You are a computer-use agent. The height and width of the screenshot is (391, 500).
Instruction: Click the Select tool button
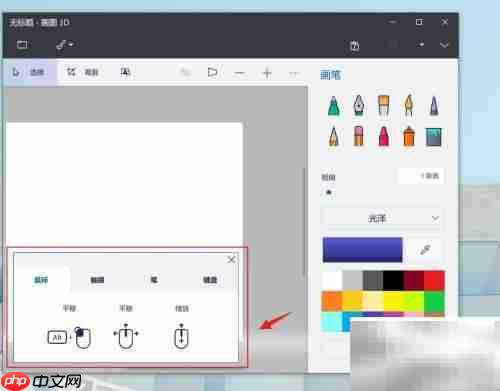tap(29, 72)
